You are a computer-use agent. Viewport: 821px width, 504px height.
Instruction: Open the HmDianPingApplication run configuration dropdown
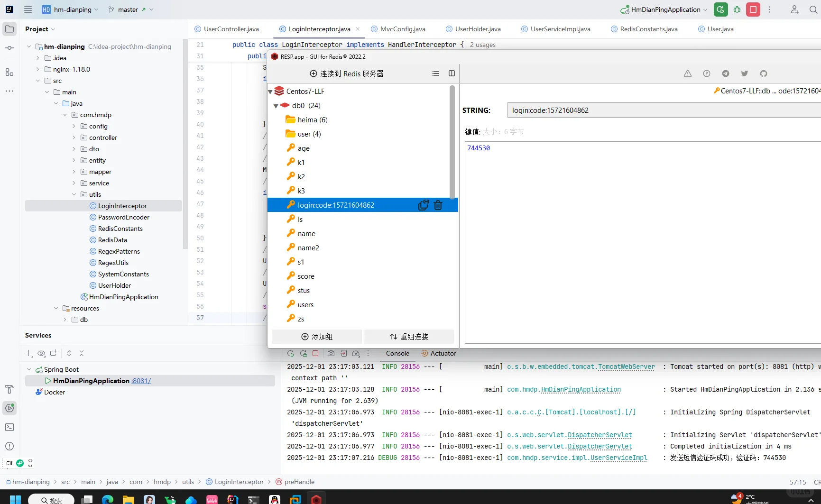664,9
